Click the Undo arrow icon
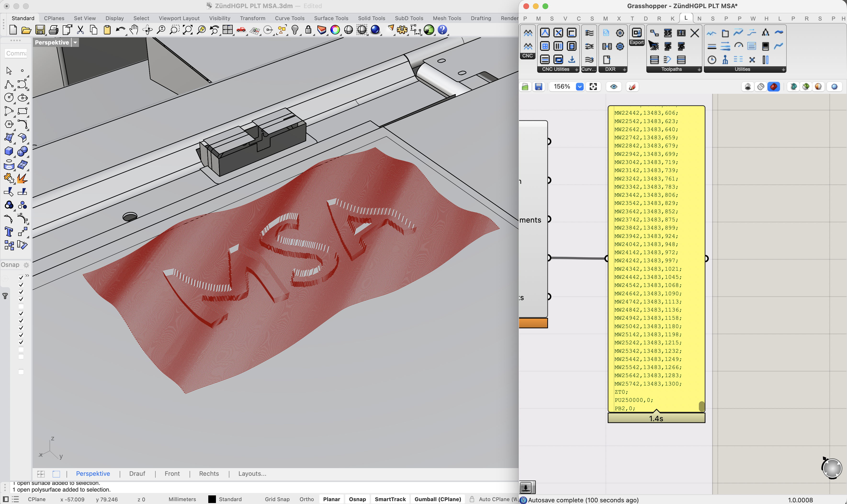The width and height of the screenshot is (847, 504). (x=120, y=30)
